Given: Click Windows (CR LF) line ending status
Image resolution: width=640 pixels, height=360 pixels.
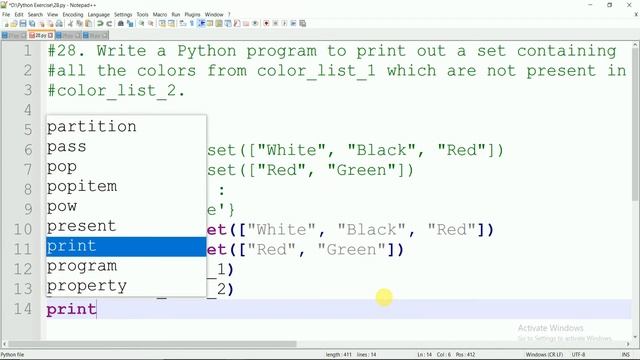Looking at the screenshot, I should (x=544, y=355).
